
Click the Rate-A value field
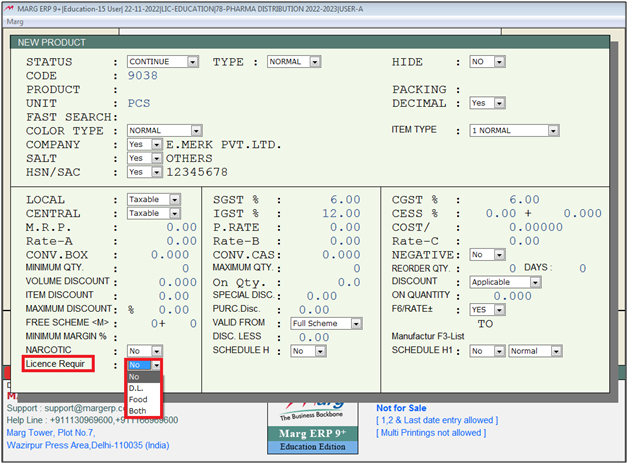pos(181,241)
